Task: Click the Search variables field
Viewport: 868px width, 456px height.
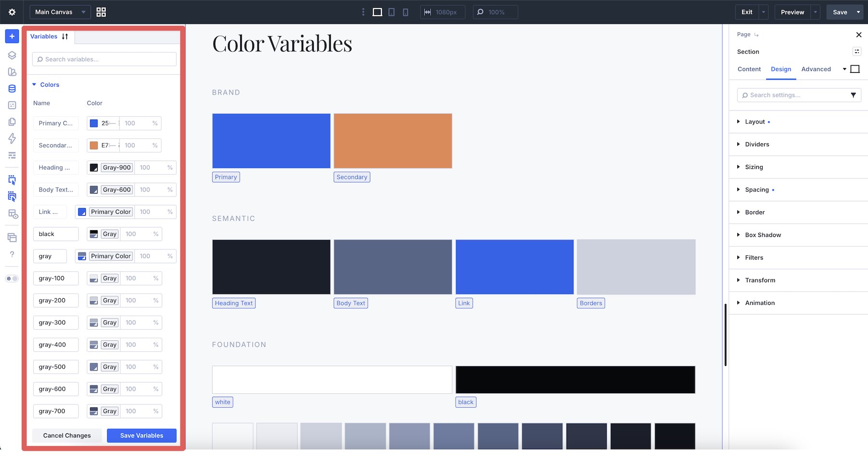Action: click(x=104, y=59)
